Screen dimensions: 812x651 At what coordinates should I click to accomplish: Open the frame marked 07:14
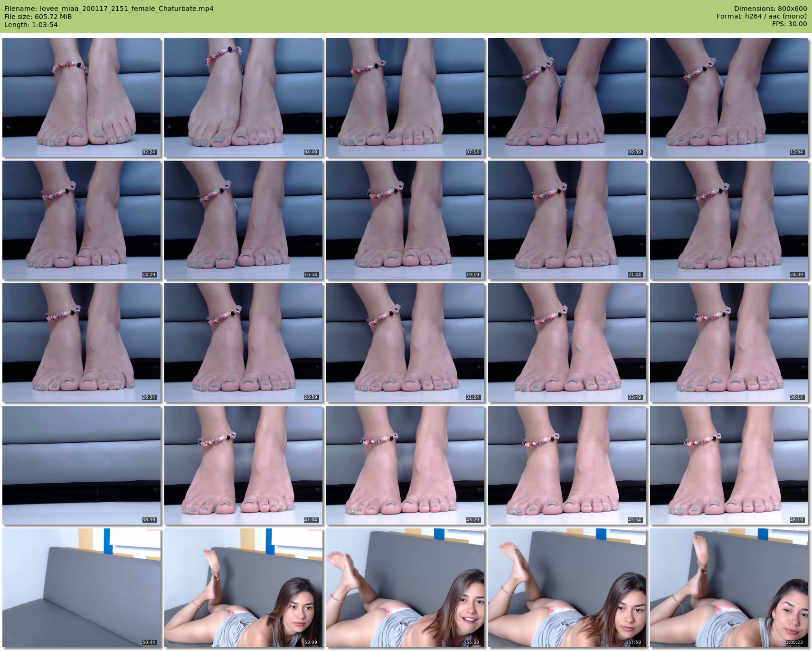[405, 97]
